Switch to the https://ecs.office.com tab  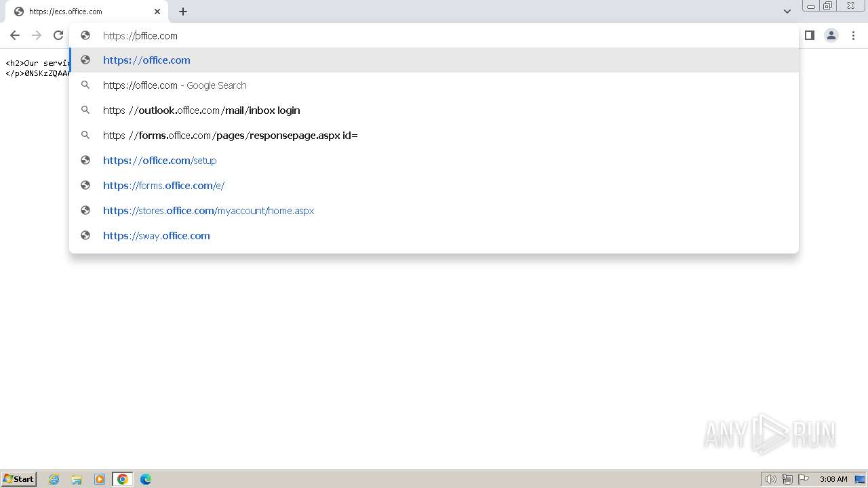coord(86,12)
